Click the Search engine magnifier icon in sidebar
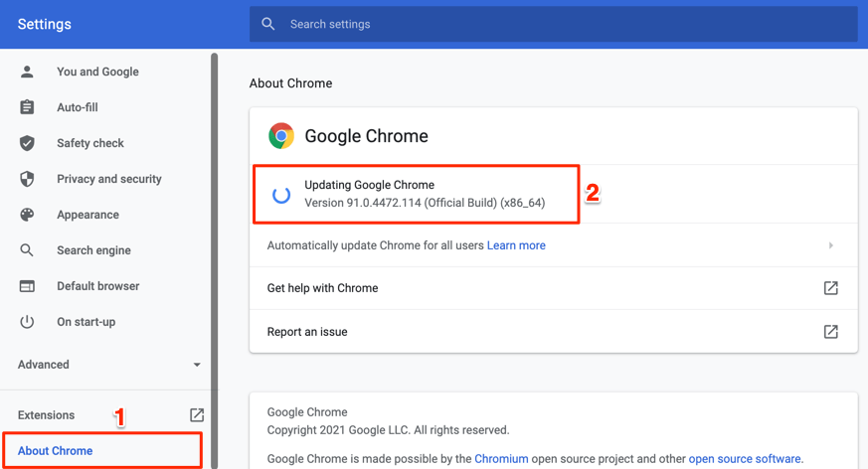Viewport: 868px width, 469px height. click(x=27, y=250)
